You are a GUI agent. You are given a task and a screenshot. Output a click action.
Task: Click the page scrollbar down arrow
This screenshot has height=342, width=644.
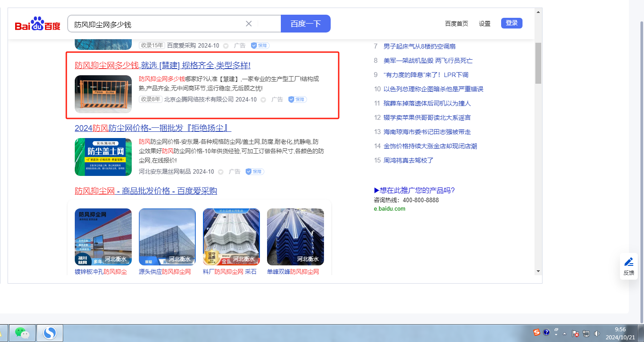coord(538,271)
